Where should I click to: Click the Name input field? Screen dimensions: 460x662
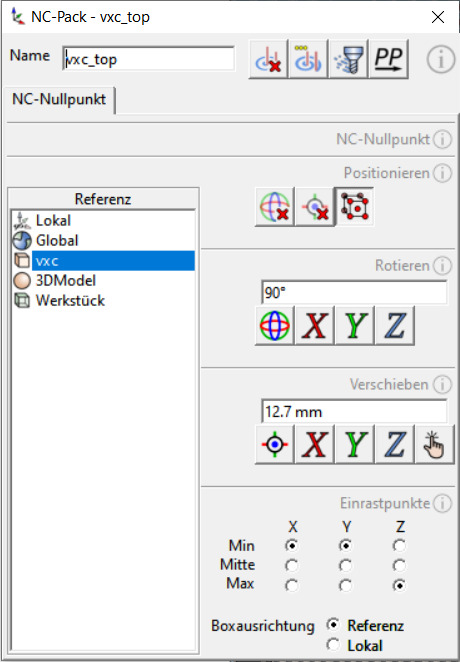[x=149, y=59]
